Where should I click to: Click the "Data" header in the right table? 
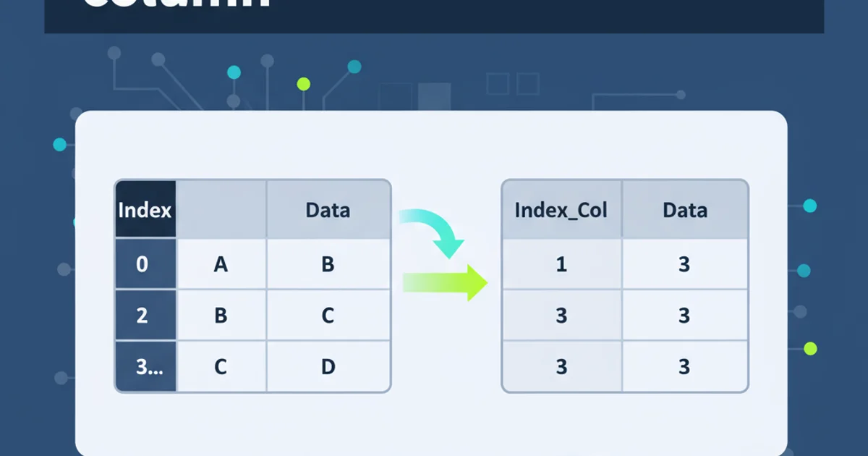click(684, 210)
